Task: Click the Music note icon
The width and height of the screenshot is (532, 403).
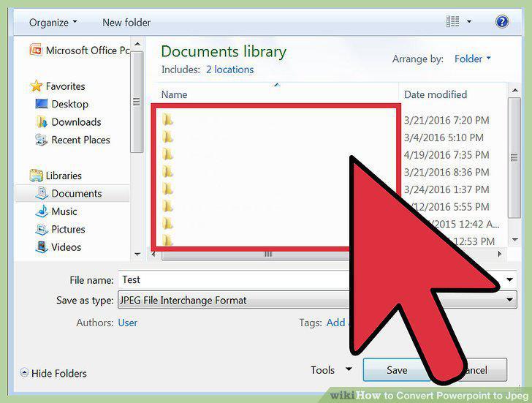Action: pyautogui.click(x=42, y=211)
